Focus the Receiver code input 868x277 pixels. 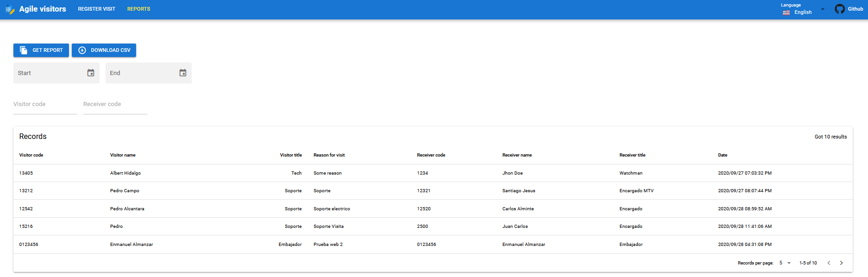pyautogui.click(x=115, y=105)
